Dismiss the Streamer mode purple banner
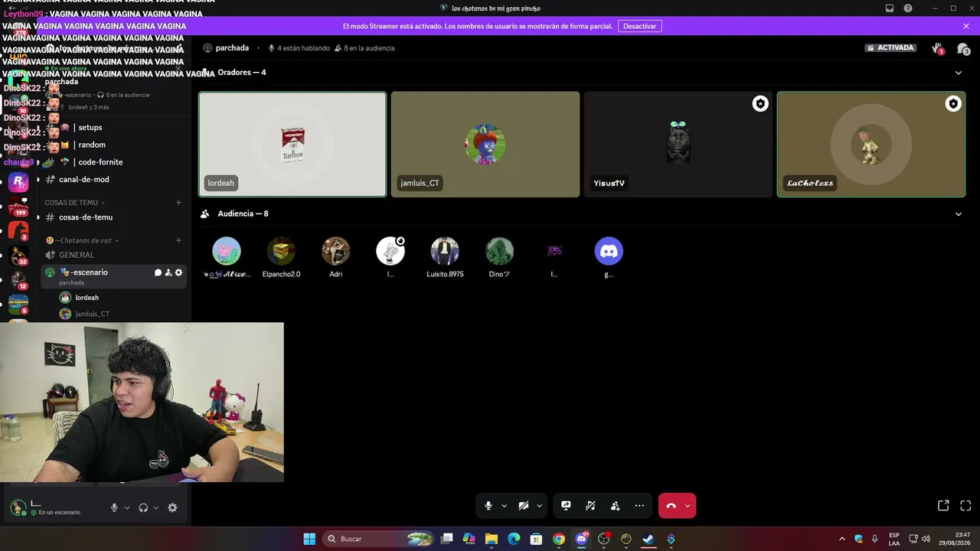Viewport: 980px width, 551px height. (x=966, y=26)
